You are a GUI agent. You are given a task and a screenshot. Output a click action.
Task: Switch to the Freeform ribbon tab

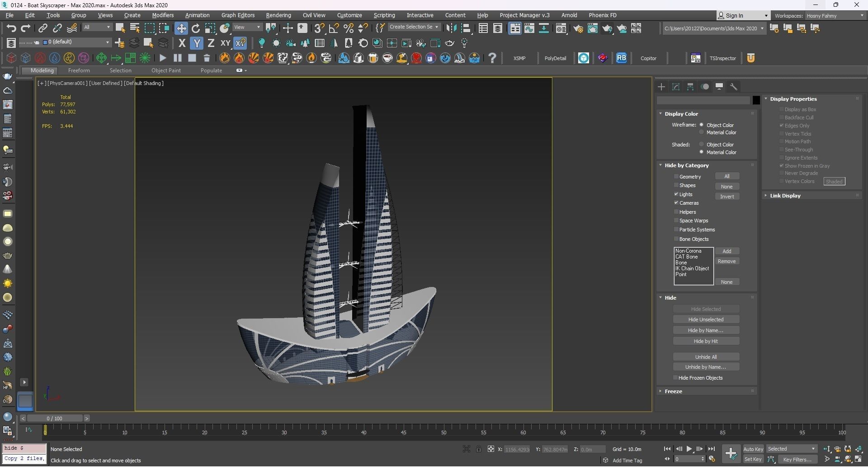[79, 70]
